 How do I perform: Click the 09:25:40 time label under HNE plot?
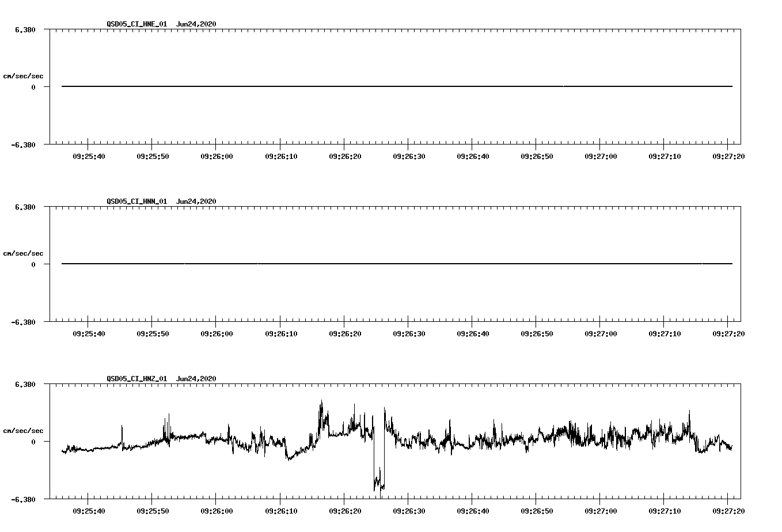(x=88, y=156)
